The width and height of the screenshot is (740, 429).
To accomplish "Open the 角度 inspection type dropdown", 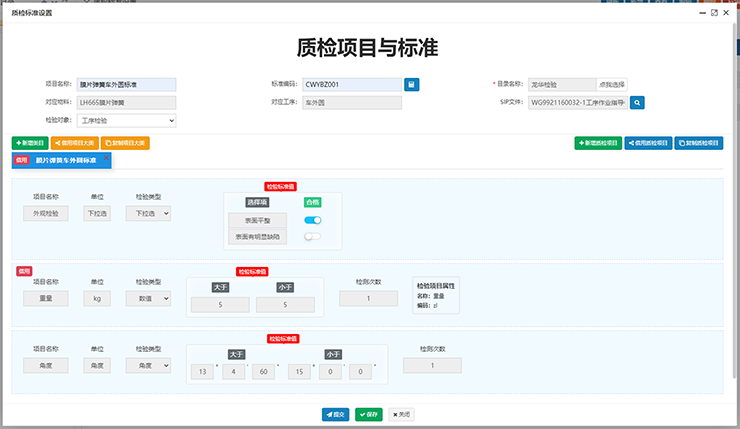I will 148,366.
